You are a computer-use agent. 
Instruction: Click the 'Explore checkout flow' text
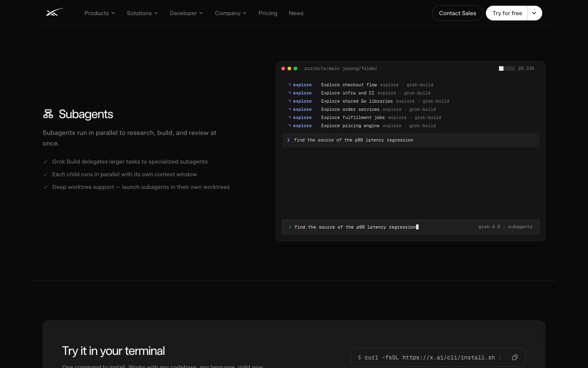coord(349,85)
